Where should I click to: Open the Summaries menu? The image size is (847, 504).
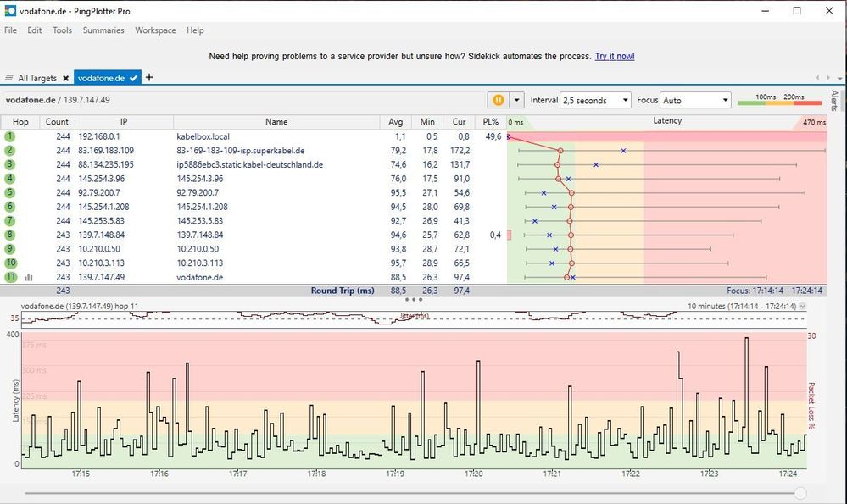pyautogui.click(x=103, y=30)
